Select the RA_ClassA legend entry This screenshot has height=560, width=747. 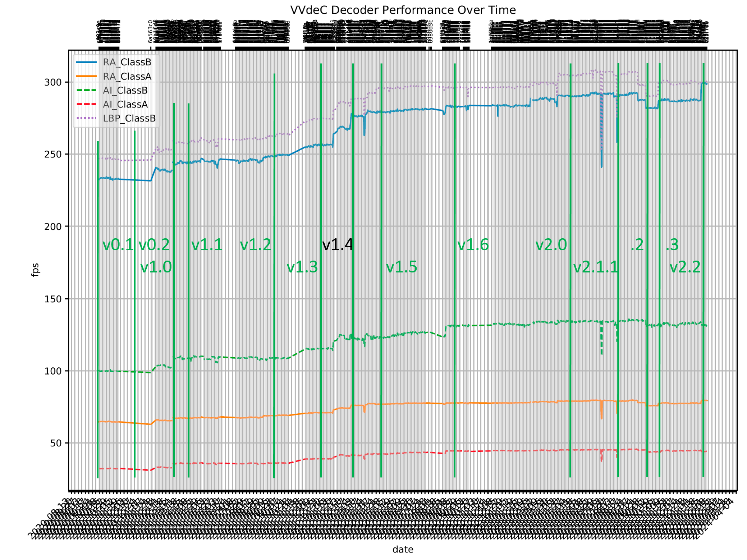click(x=114, y=76)
